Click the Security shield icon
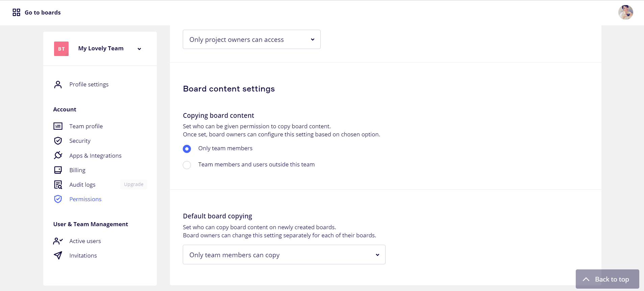The image size is (644, 291). coord(58,141)
